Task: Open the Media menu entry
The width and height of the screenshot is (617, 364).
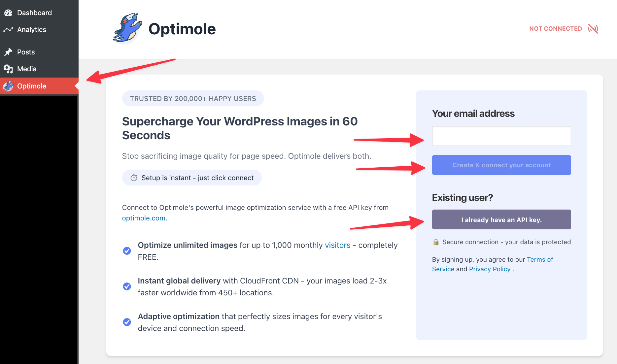Action: (x=27, y=69)
